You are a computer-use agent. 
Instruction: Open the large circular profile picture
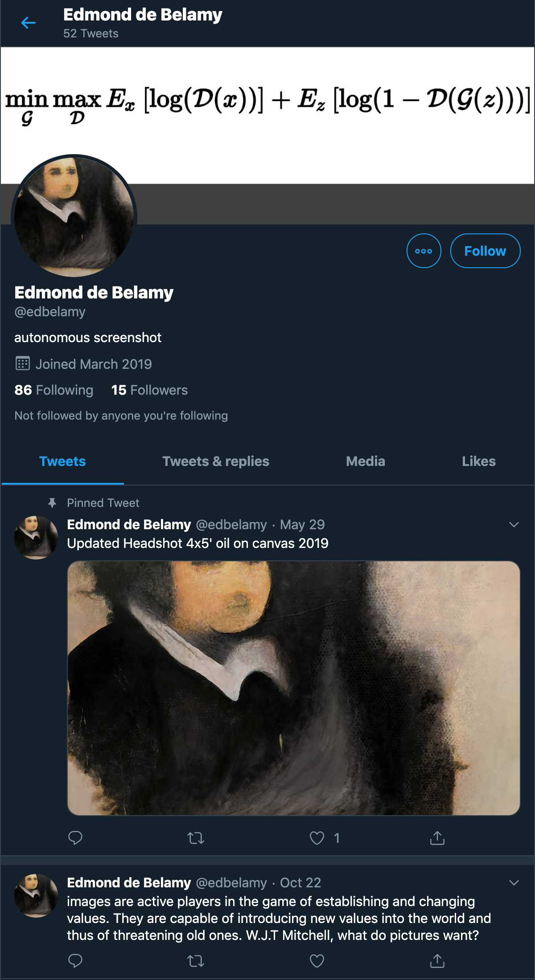74,217
